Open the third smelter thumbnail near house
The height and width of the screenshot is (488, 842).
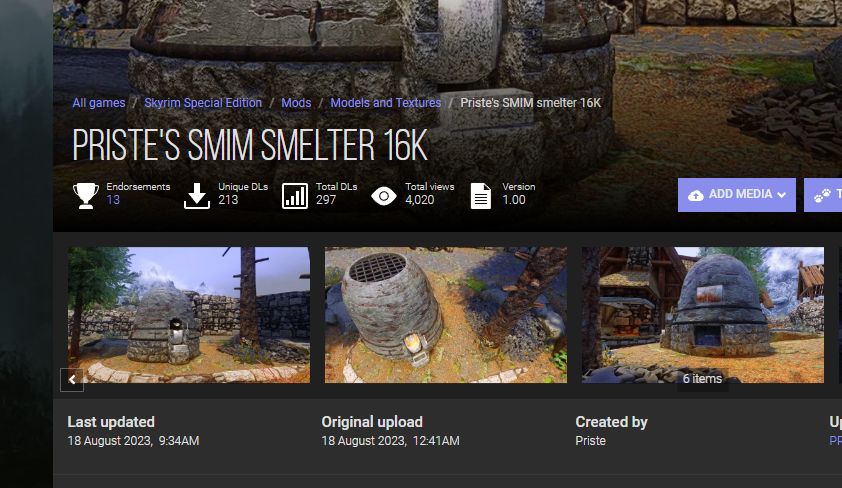click(703, 315)
